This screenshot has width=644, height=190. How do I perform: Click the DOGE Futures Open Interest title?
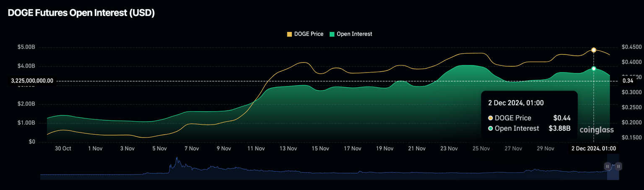click(81, 13)
